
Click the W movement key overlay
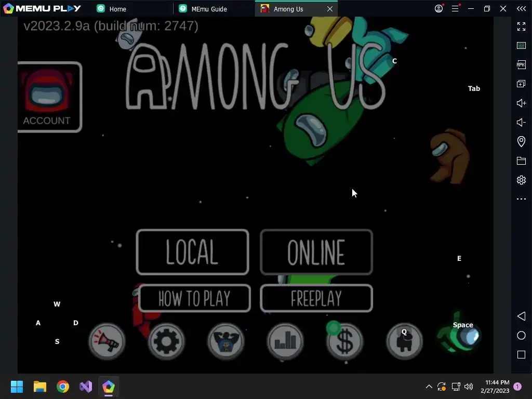coord(57,304)
